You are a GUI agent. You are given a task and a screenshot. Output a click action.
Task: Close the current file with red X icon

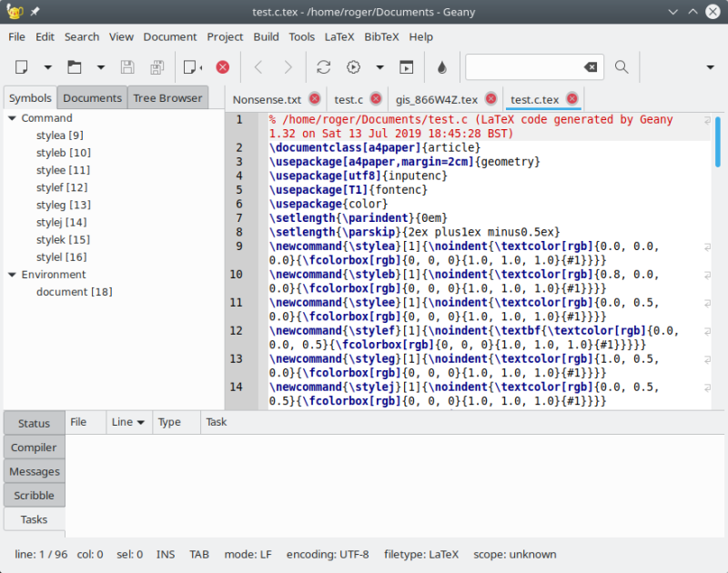(x=223, y=67)
